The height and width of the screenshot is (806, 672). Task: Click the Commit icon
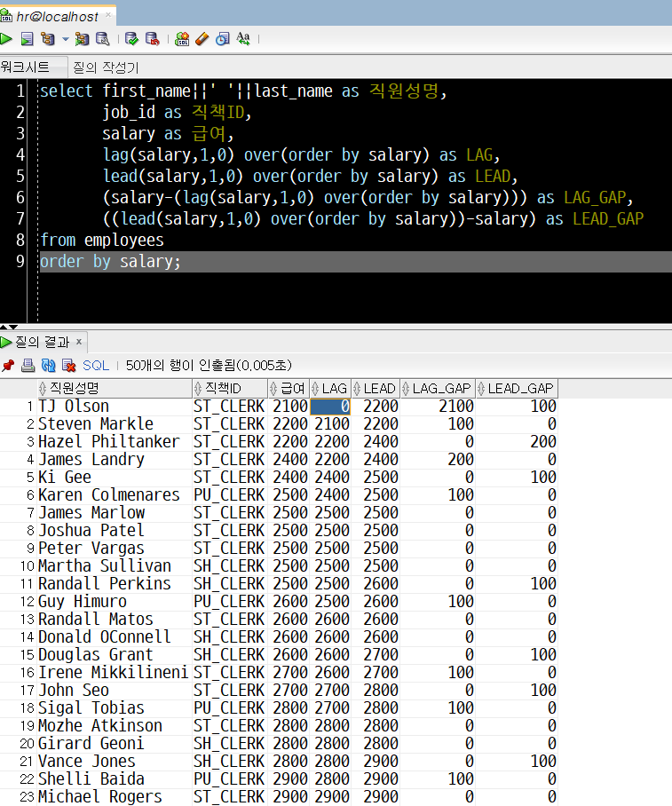(132, 38)
